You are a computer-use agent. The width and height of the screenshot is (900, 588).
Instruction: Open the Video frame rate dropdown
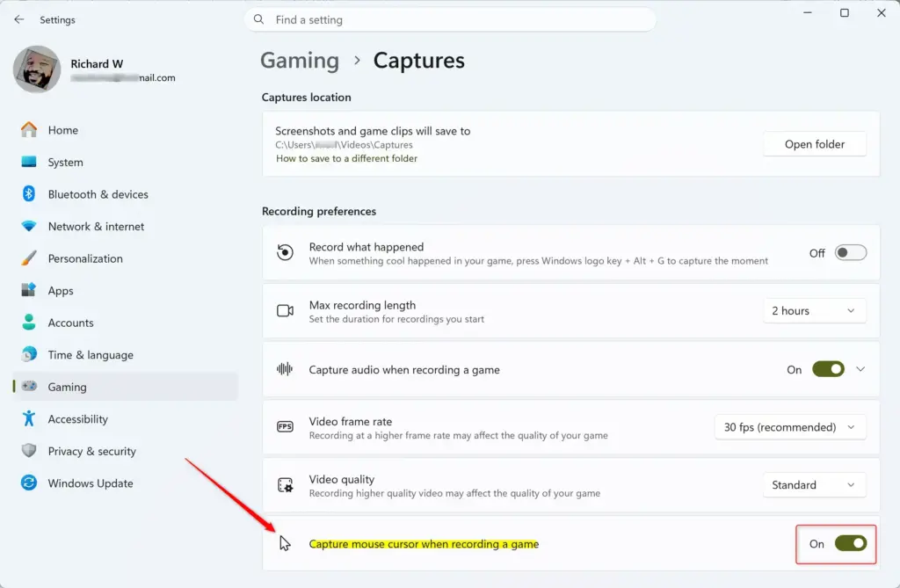click(x=790, y=427)
